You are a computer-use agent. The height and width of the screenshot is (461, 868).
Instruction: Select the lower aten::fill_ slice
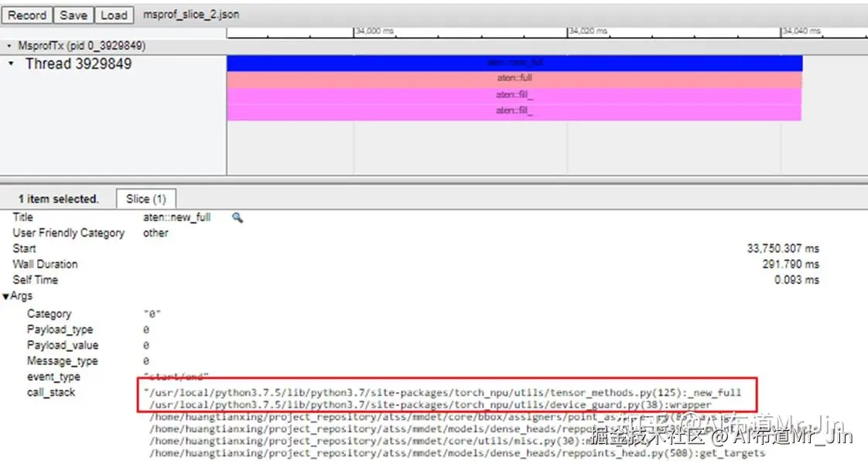pyautogui.click(x=514, y=112)
